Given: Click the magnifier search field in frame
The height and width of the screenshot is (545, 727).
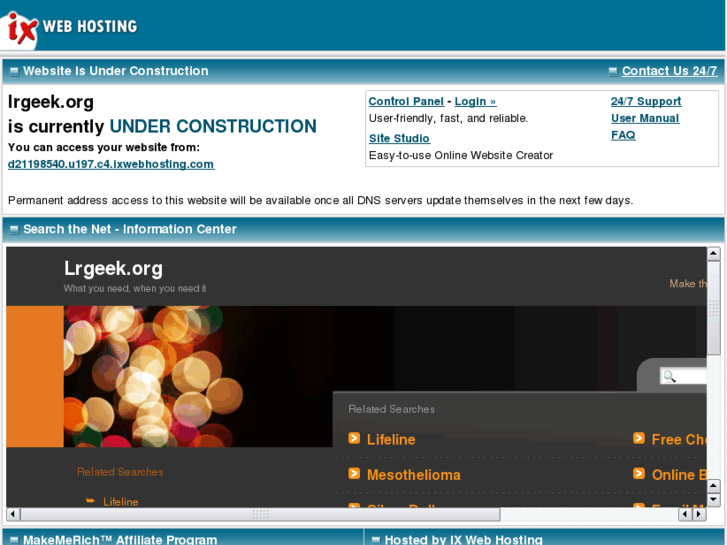Looking at the screenshot, I should pyautogui.click(x=683, y=376).
